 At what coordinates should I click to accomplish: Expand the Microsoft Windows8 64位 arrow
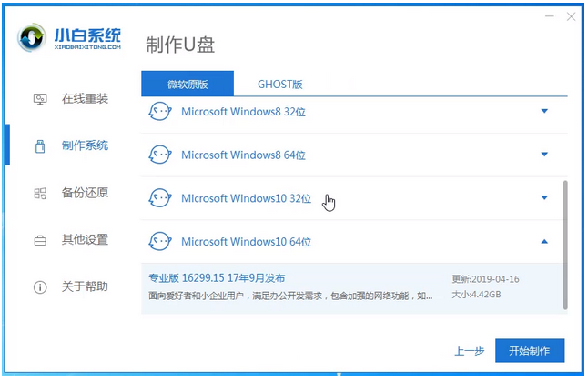(x=544, y=155)
